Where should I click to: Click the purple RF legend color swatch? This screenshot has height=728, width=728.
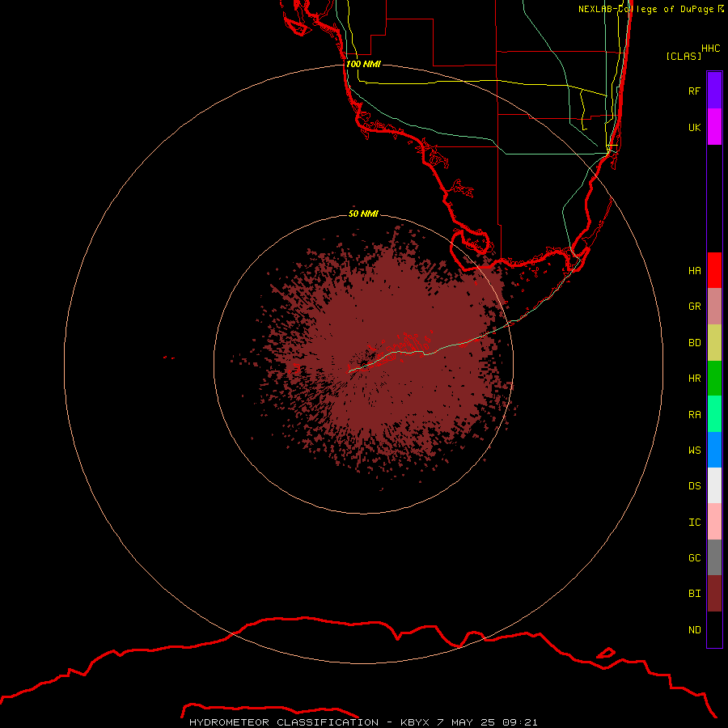click(714, 91)
